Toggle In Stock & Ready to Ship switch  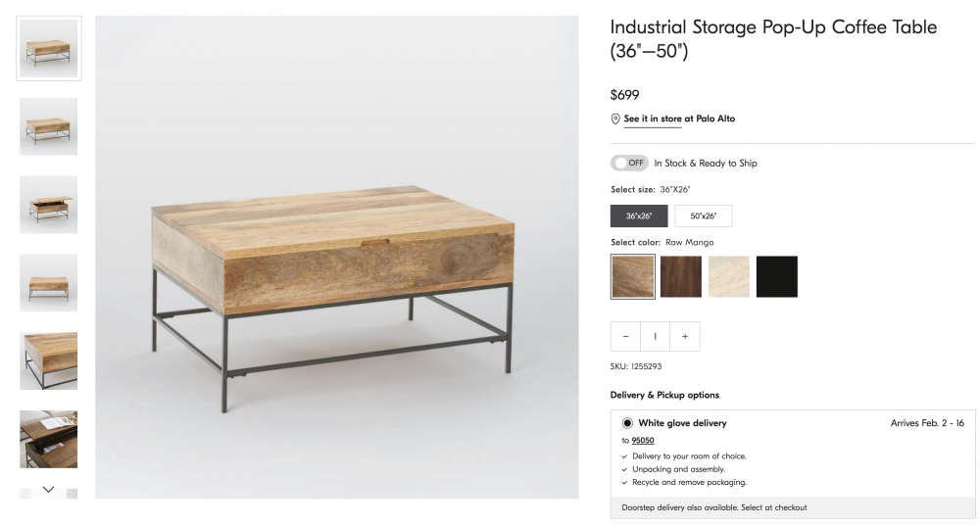point(629,163)
